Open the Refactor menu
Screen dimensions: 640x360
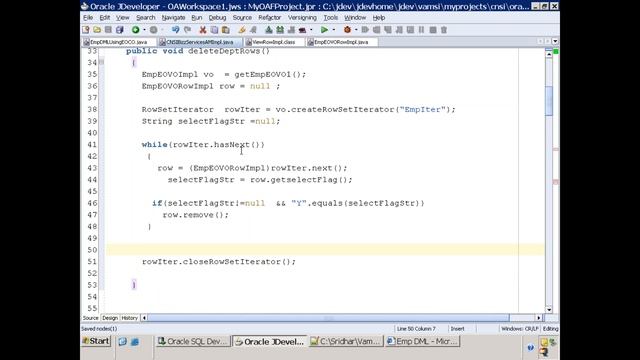[270, 18]
